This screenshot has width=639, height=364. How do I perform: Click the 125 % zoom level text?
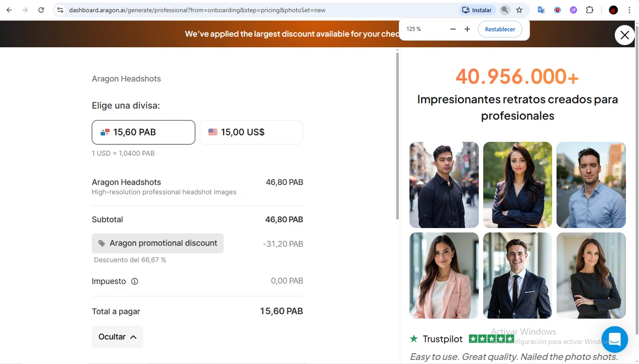click(414, 29)
